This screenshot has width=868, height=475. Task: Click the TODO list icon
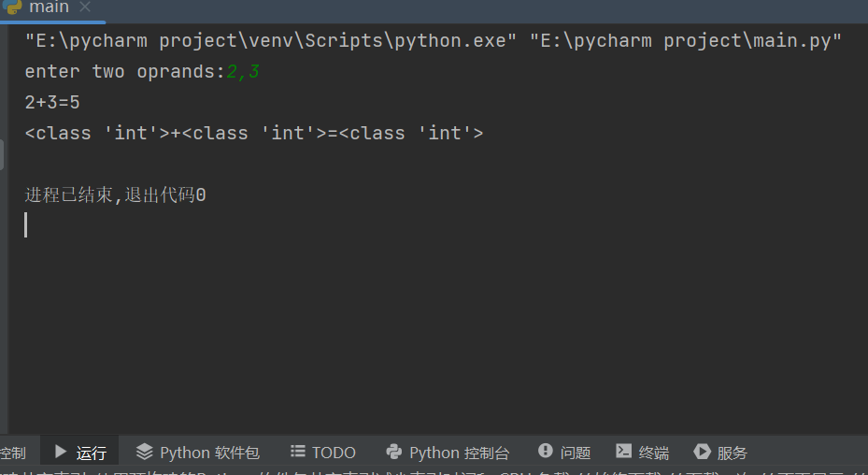(x=298, y=453)
